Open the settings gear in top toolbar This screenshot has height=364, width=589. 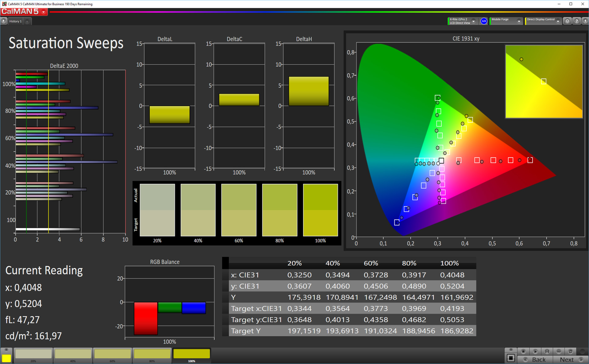pos(567,21)
